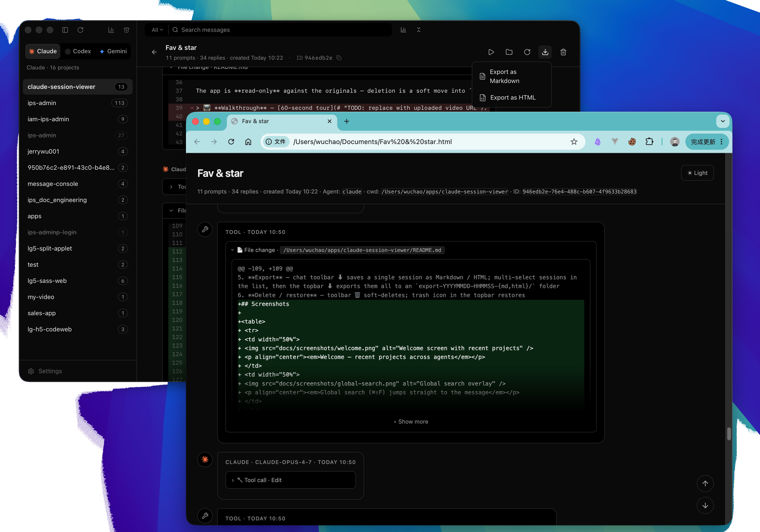Open lg5-split-applet project
This screenshot has width=760, height=532.
point(78,248)
